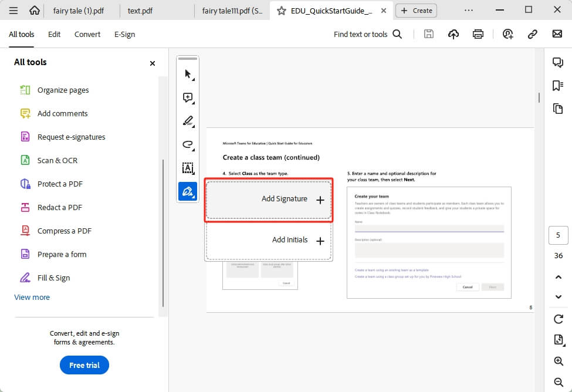
Task: Open the Comments panel on the right
Action: click(x=558, y=62)
